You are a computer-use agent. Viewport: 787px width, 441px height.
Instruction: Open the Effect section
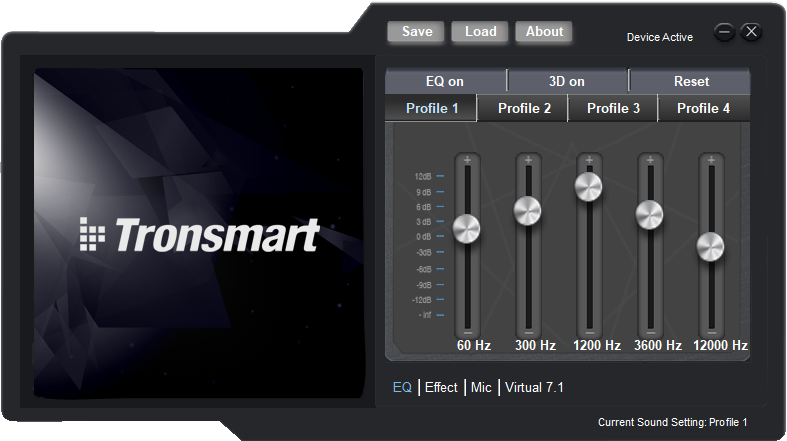[441, 387]
